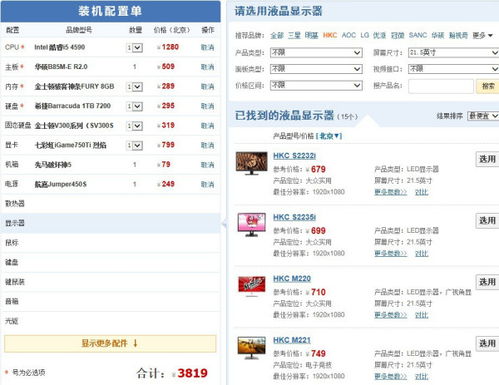View 更多参数 for HKC M221
The width and height of the screenshot is (499, 385).
coord(390,377)
